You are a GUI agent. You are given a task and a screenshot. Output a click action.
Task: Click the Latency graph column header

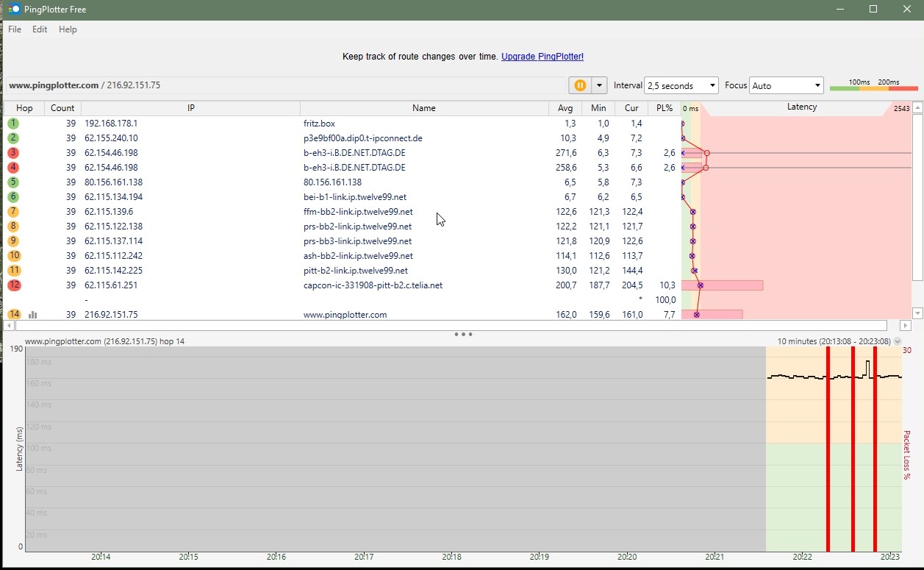coord(802,107)
